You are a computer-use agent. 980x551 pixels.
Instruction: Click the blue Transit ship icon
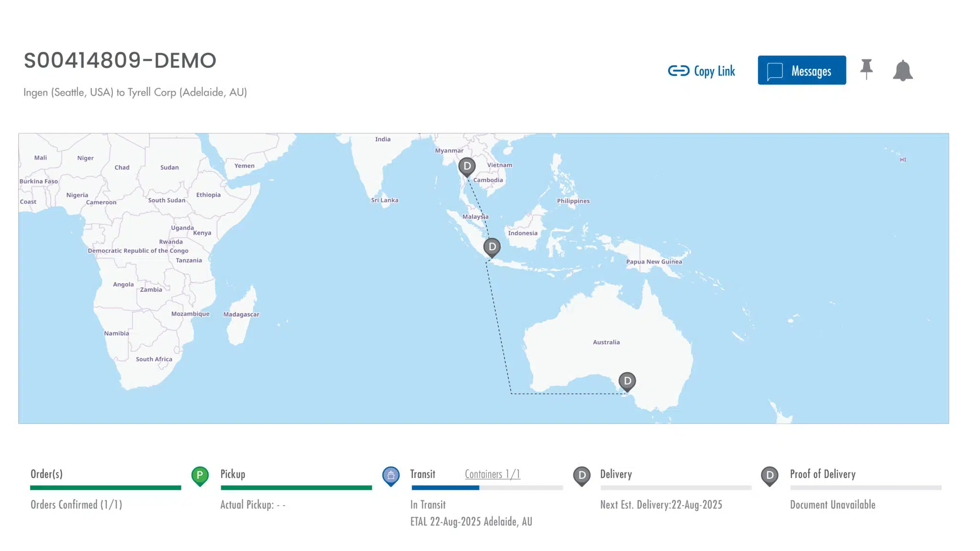pyautogui.click(x=390, y=475)
